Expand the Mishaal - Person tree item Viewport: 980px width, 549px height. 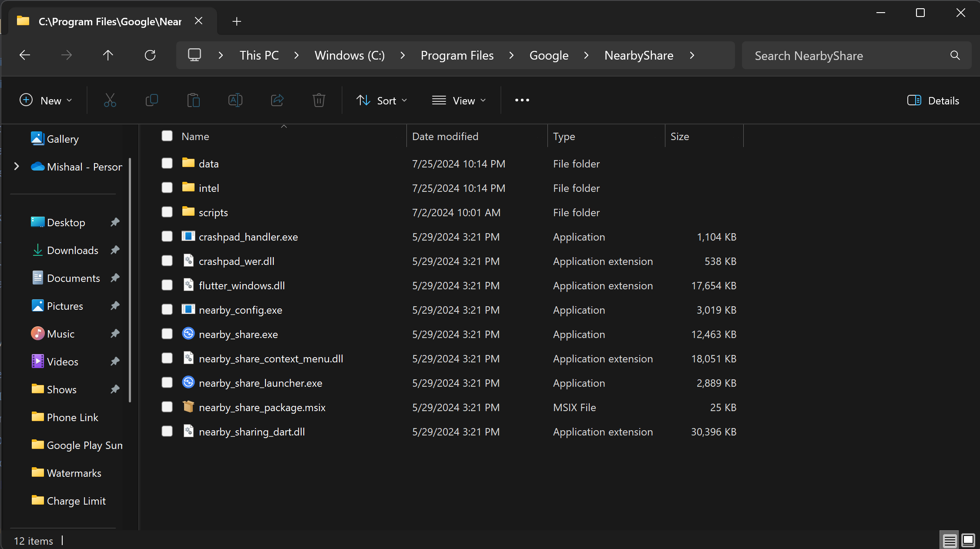17,166
